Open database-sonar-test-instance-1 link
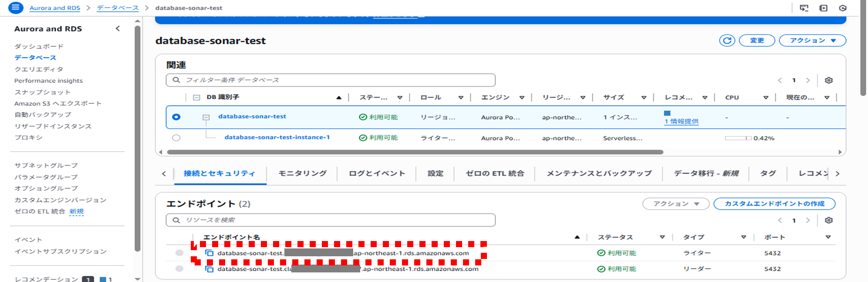Image resolution: width=868 pixels, height=282 pixels. pyautogui.click(x=277, y=137)
